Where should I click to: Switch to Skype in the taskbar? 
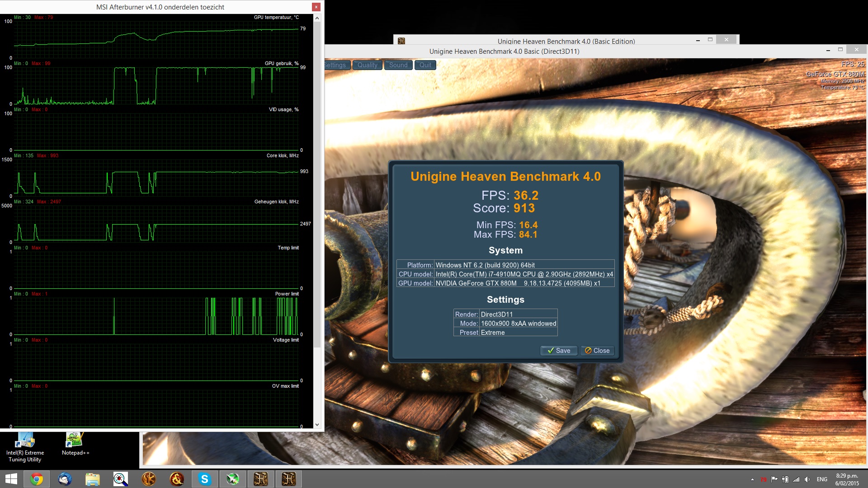click(x=205, y=479)
